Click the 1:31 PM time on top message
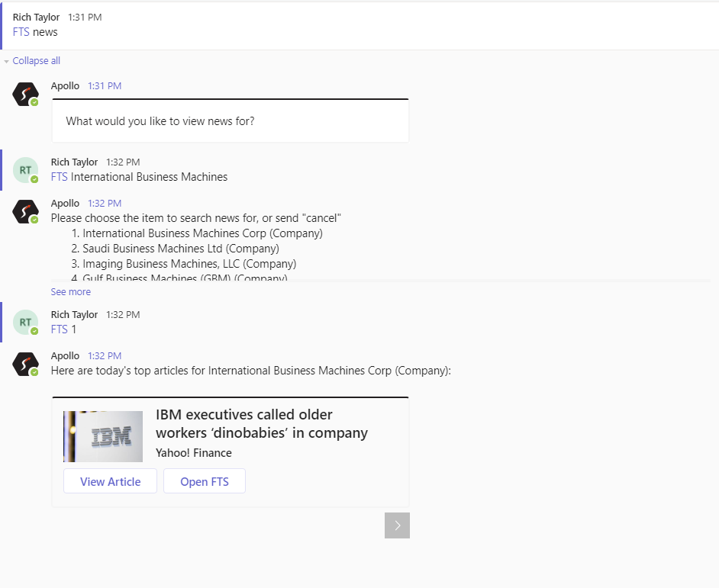The image size is (719, 588). [85, 17]
